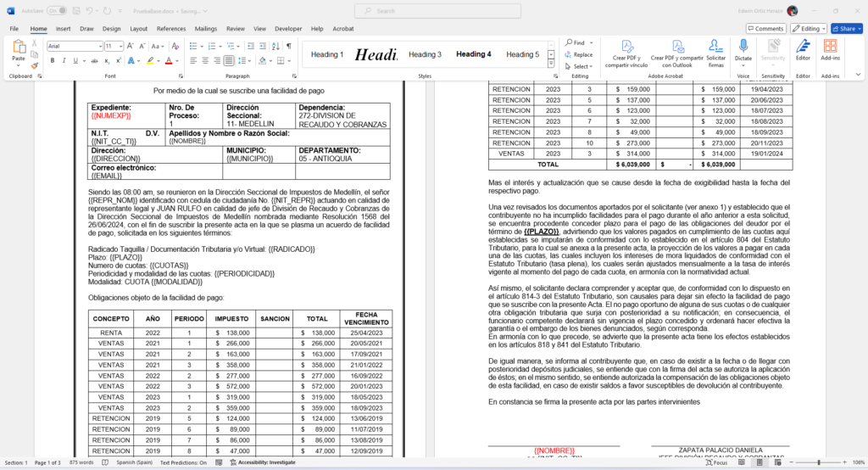Apply italic formatting
The width and height of the screenshot is (868, 470).
tap(64, 60)
